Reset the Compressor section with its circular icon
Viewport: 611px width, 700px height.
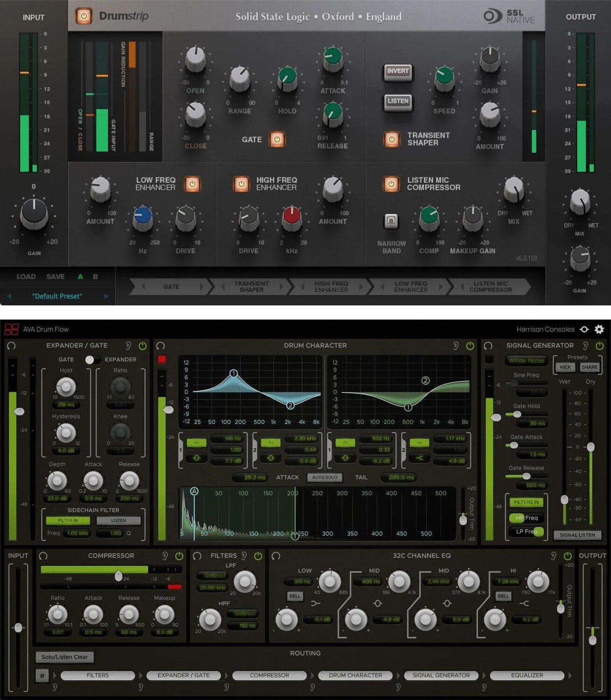(43, 556)
